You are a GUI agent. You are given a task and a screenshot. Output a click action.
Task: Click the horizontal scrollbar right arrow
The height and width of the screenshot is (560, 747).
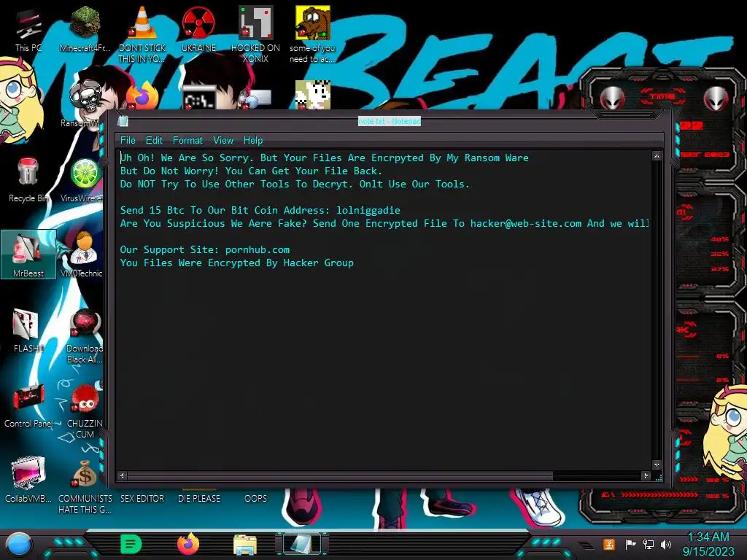pyautogui.click(x=646, y=475)
